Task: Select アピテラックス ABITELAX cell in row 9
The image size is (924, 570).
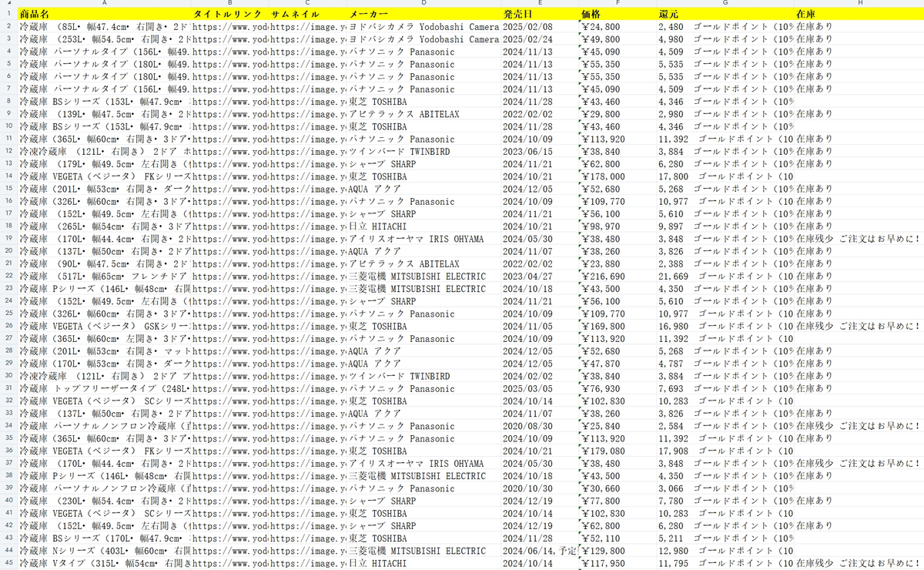Action: [423, 114]
